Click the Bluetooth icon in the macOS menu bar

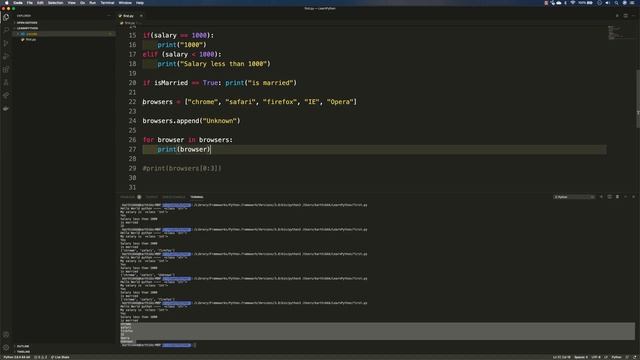point(565,3)
